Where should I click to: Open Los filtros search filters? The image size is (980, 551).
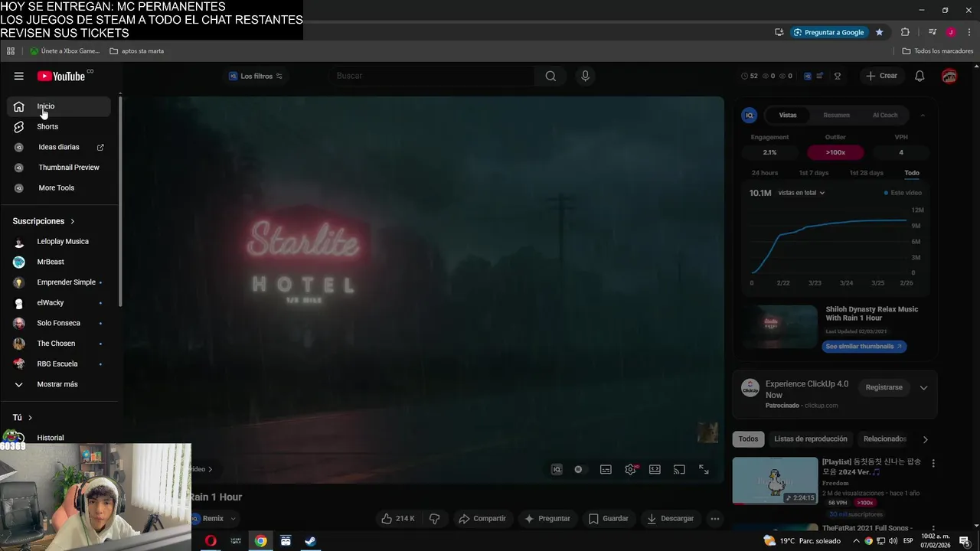[256, 76]
